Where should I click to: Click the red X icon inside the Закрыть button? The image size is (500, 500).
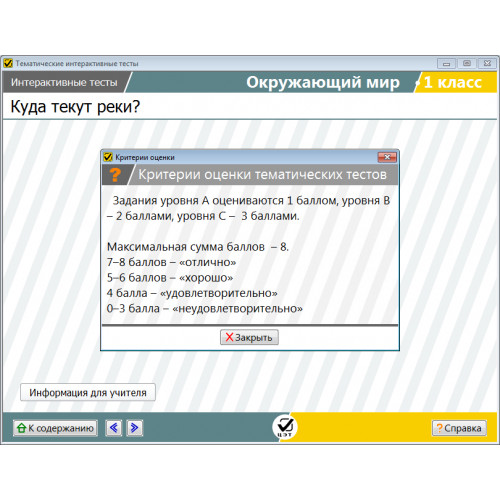[x=229, y=337]
